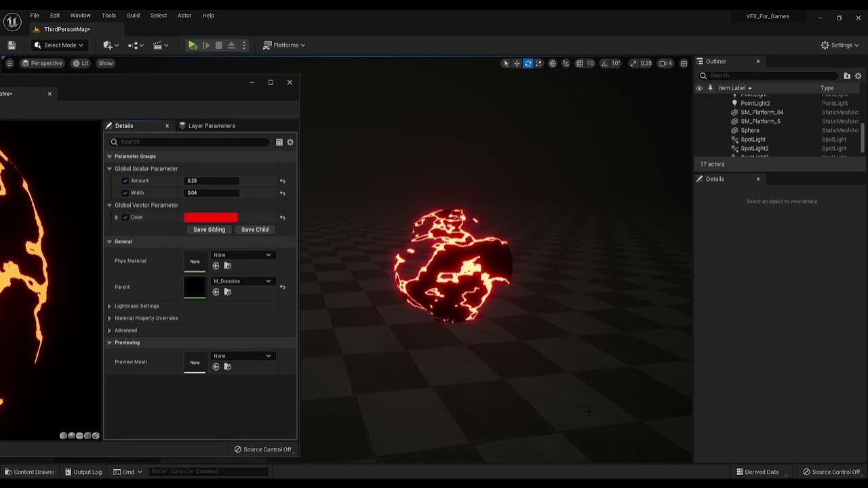This screenshot has height=488, width=868.
Task: Open the Window menu
Action: (x=80, y=16)
